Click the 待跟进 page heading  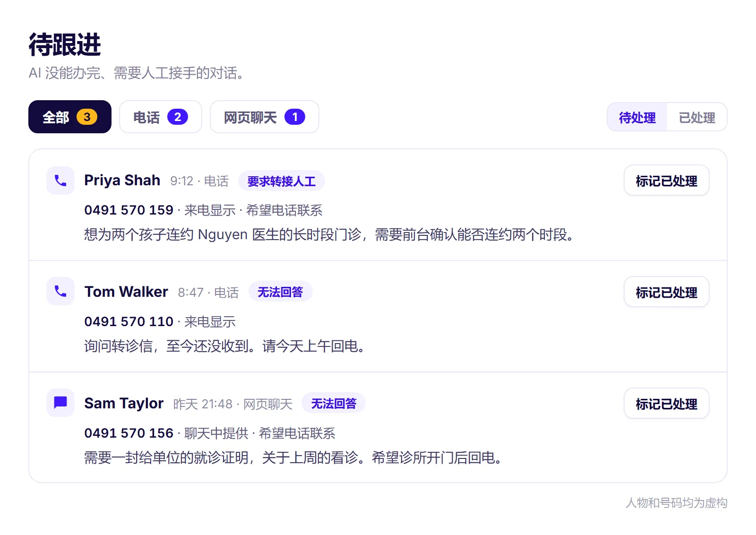(65, 45)
